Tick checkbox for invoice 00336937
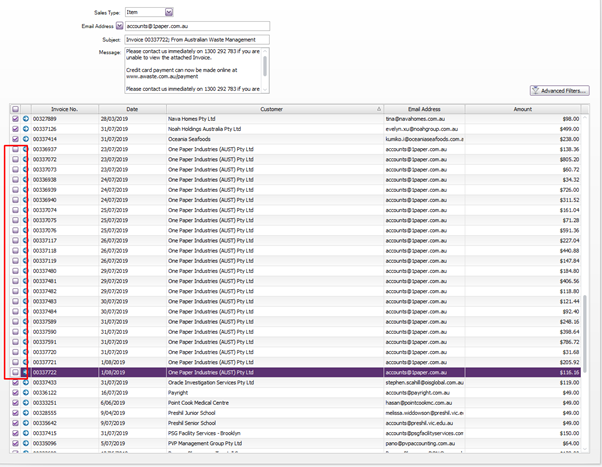This screenshot has height=467, width=602. click(x=15, y=149)
